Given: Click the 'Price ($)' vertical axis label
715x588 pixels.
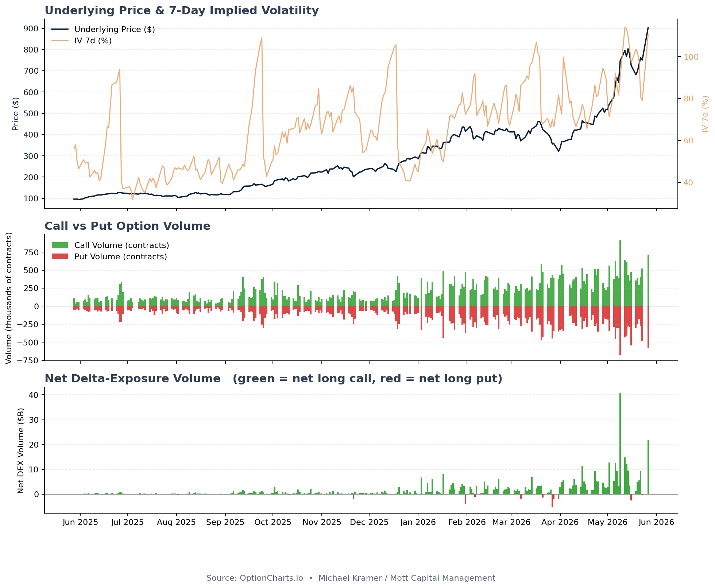Looking at the screenshot, I should click(x=15, y=113).
